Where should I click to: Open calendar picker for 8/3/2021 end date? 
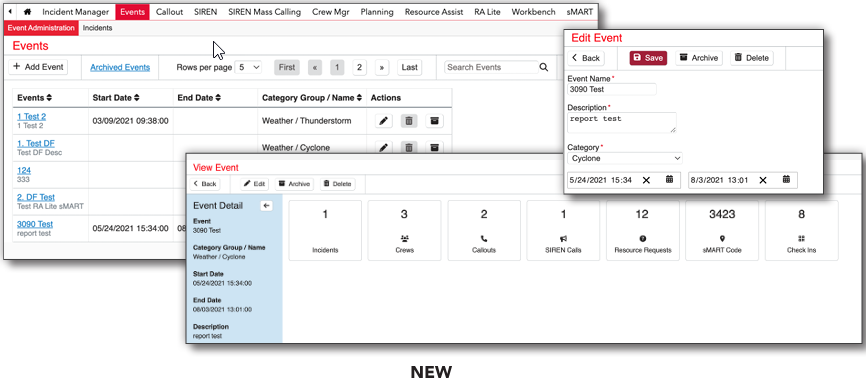[x=786, y=180]
